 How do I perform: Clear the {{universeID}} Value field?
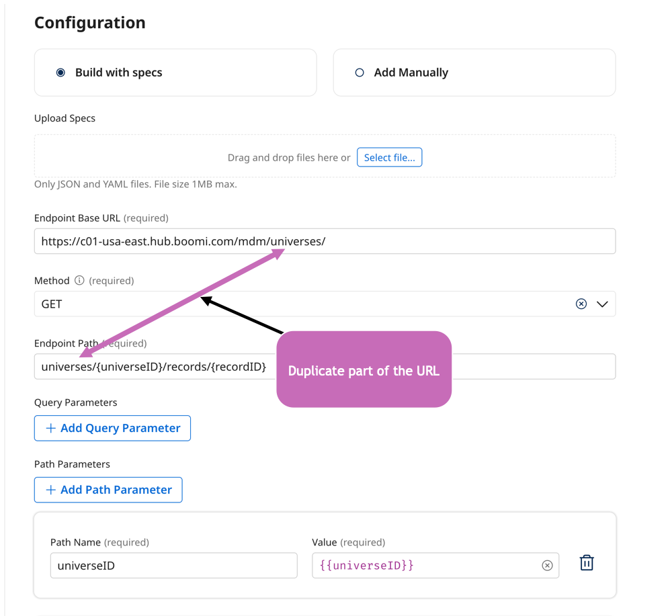point(547,566)
